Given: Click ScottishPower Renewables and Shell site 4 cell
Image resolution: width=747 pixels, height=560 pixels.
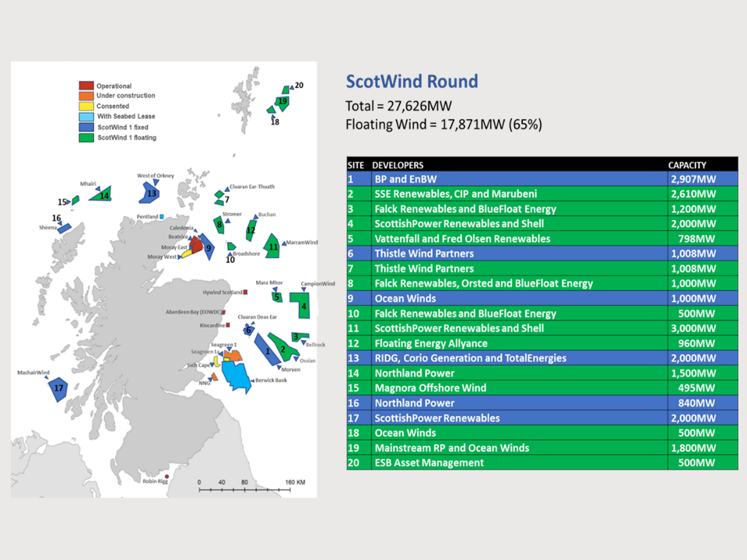Looking at the screenshot, I should (519, 224).
